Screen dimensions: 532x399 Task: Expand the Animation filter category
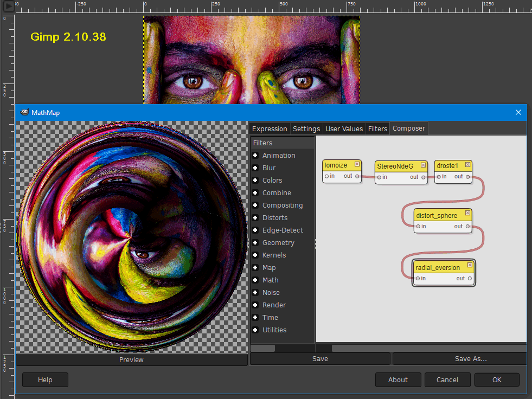click(x=255, y=156)
